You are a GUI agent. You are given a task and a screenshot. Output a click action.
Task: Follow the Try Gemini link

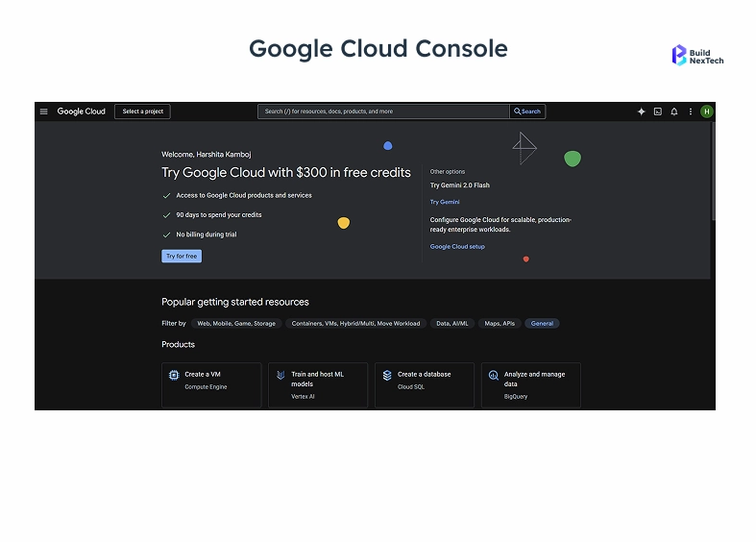click(445, 202)
